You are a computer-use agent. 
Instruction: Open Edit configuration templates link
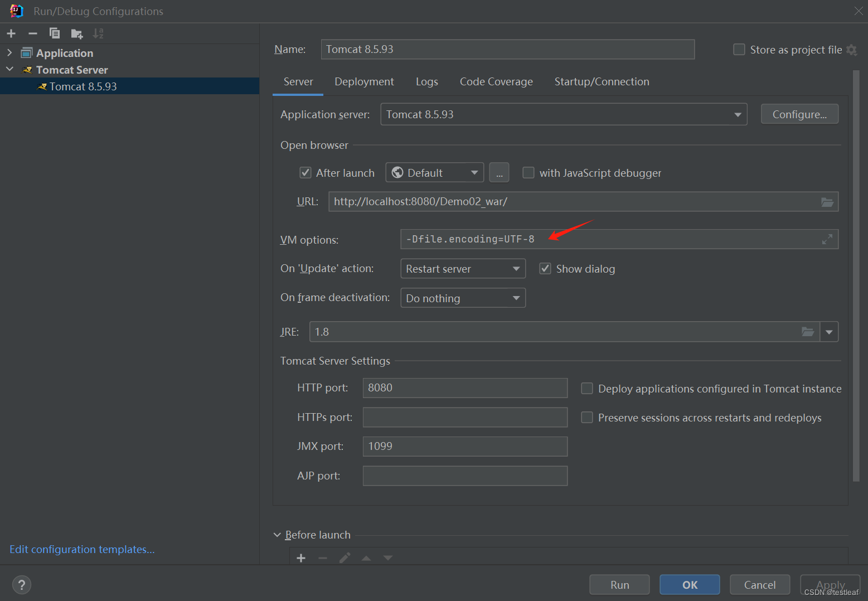pyautogui.click(x=82, y=549)
